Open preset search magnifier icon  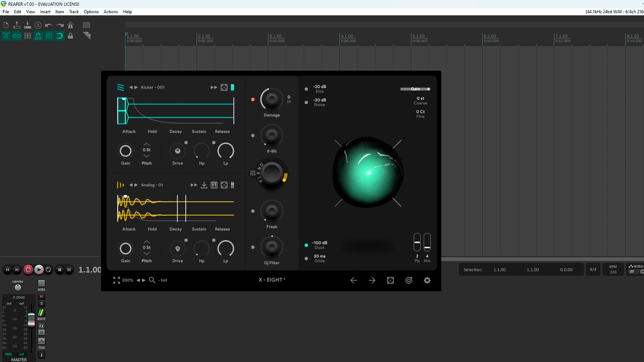point(152,280)
